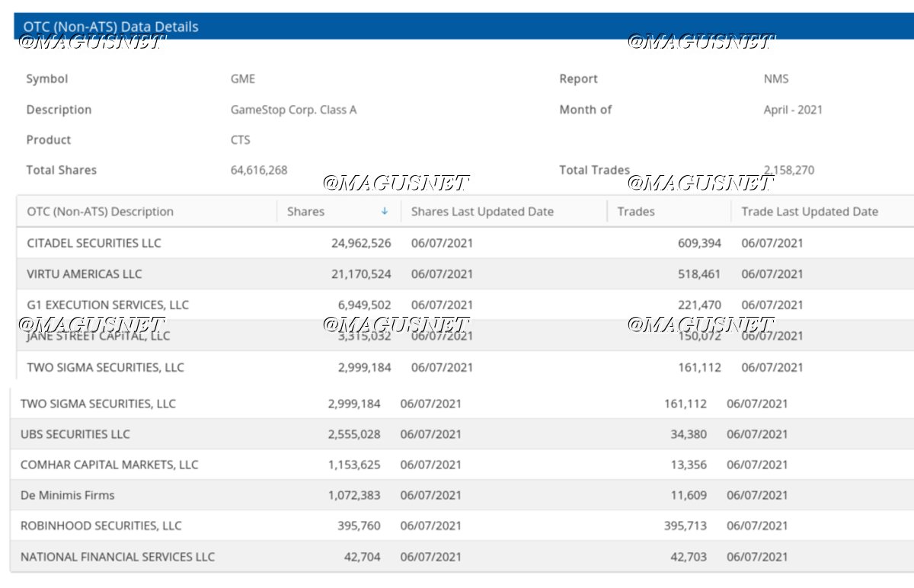Select Comhar row's shares last updated date
The width and height of the screenshot is (914, 588).
(431, 465)
